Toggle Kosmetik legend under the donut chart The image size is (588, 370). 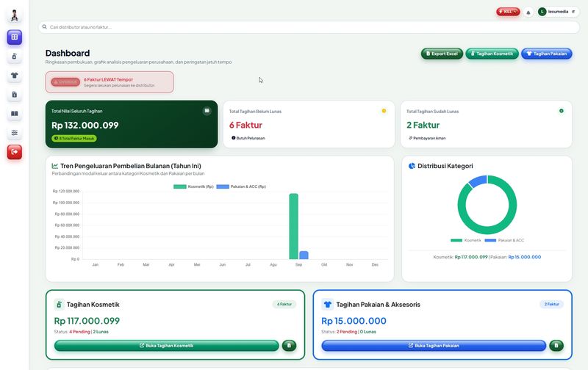tap(466, 240)
